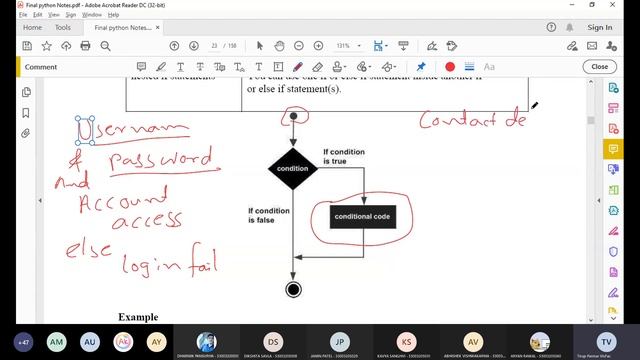Show bookmarks panel
This screenshot has width=640, height=360.
point(26,113)
